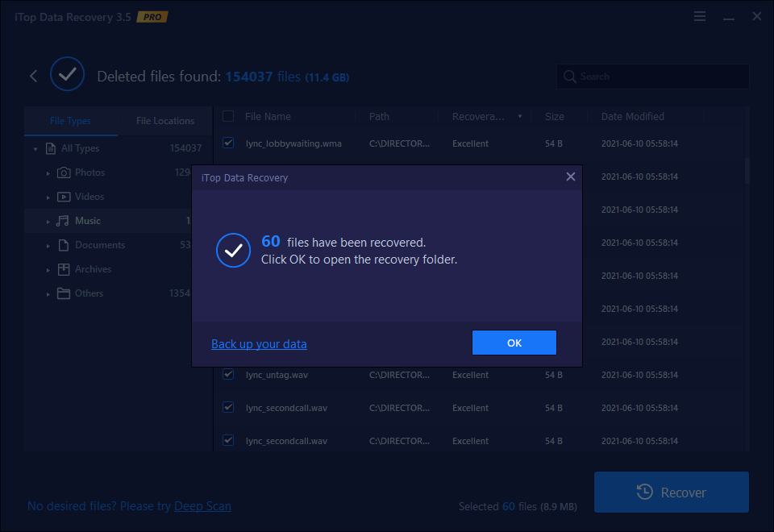
Task: Select the All Types document icon
Action: [x=50, y=148]
